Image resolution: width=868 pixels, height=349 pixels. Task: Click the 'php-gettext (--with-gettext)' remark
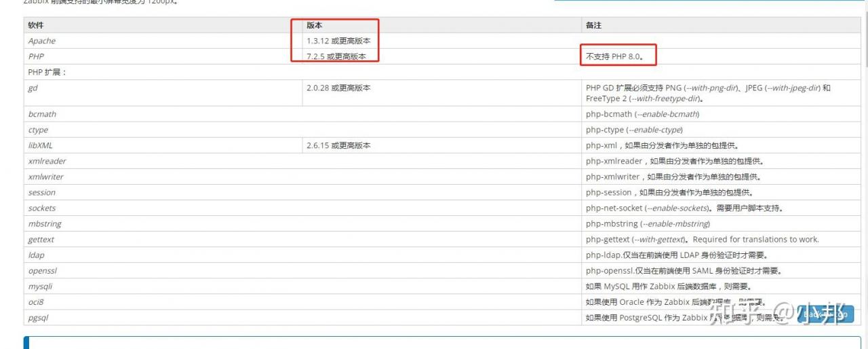tap(703, 239)
